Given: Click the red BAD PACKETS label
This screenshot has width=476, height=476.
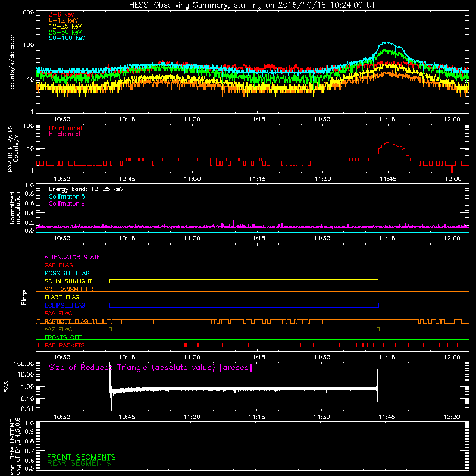Looking at the screenshot, I should (x=65, y=345).
